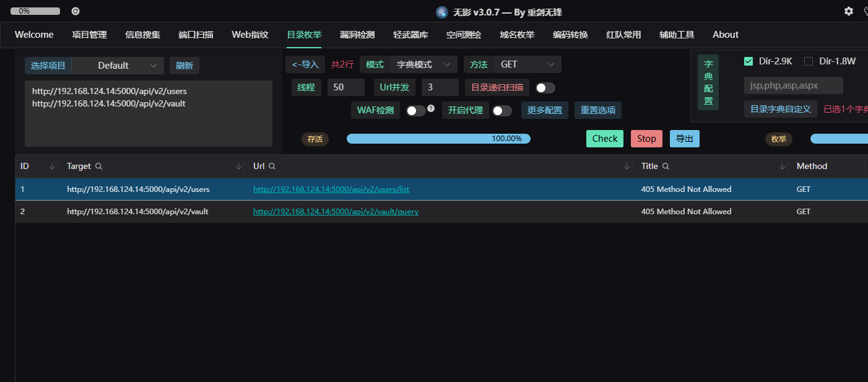The image size is (868, 382).
Task: Open settings via the gear icon
Action: tap(849, 11)
